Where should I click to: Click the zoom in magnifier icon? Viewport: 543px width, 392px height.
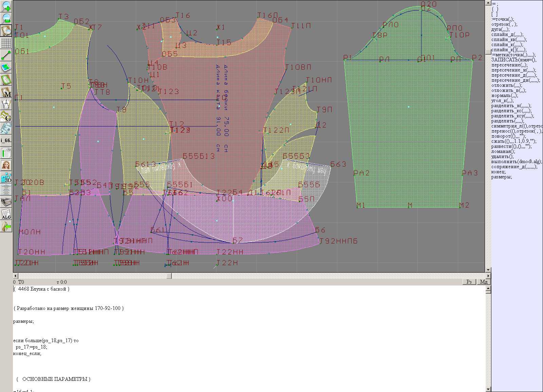tap(6, 6)
